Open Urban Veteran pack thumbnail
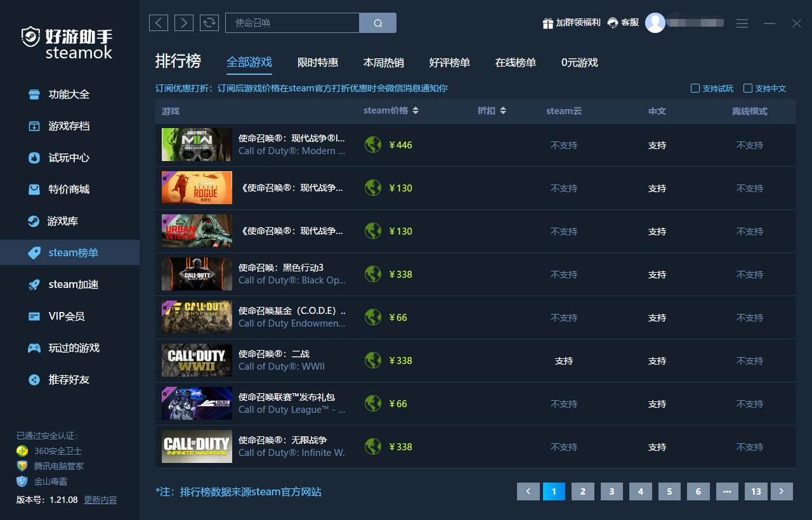The width and height of the screenshot is (812, 520). click(197, 231)
